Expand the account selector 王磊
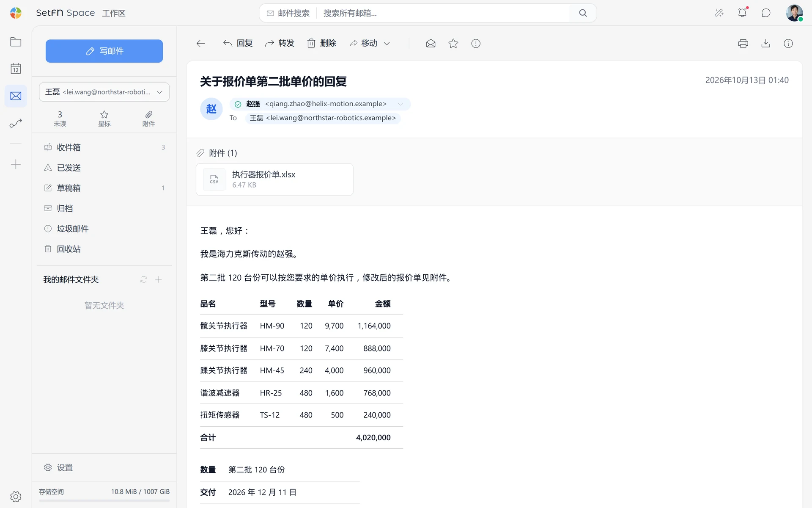This screenshot has width=812, height=508. [x=104, y=92]
